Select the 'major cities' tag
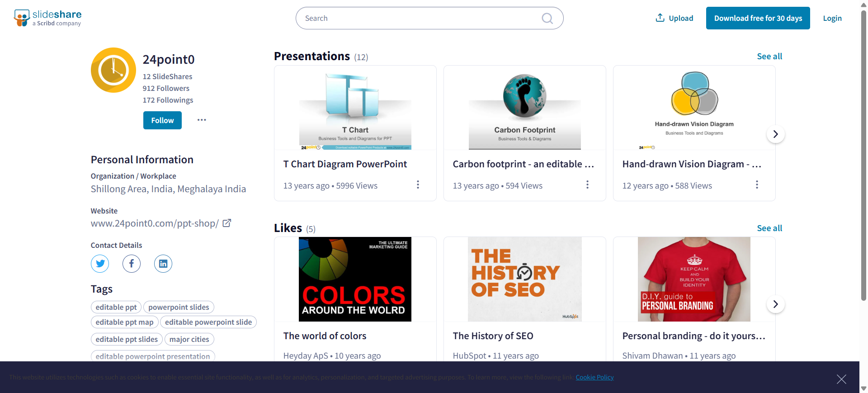868x393 pixels. [x=189, y=339]
